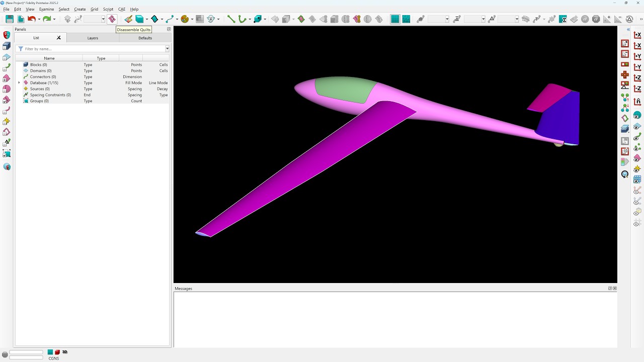The width and height of the screenshot is (644, 362).
Task: Click the teal cube Block creation icon
Action: pyautogui.click(x=139, y=19)
